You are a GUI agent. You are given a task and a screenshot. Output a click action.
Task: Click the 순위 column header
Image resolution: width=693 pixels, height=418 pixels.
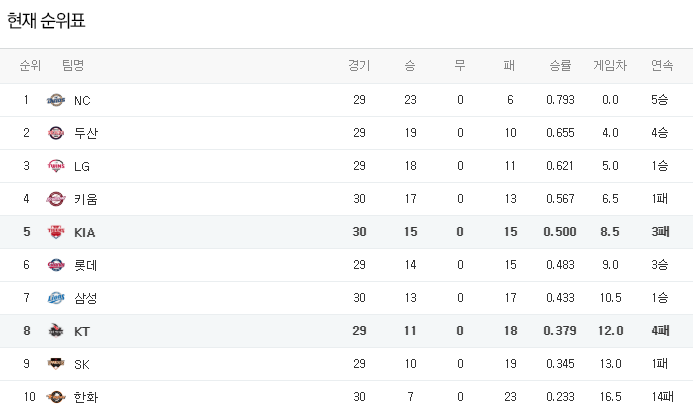[x=30, y=66]
